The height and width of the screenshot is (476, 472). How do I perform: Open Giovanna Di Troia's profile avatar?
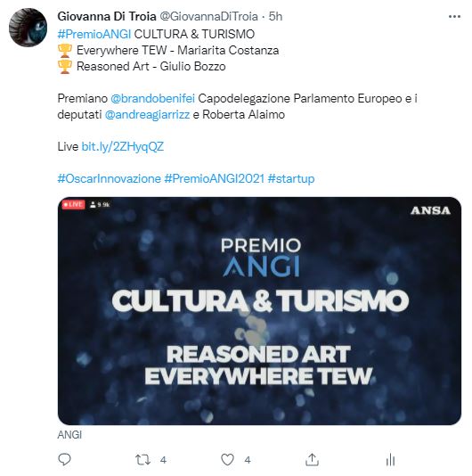(28, 28)
